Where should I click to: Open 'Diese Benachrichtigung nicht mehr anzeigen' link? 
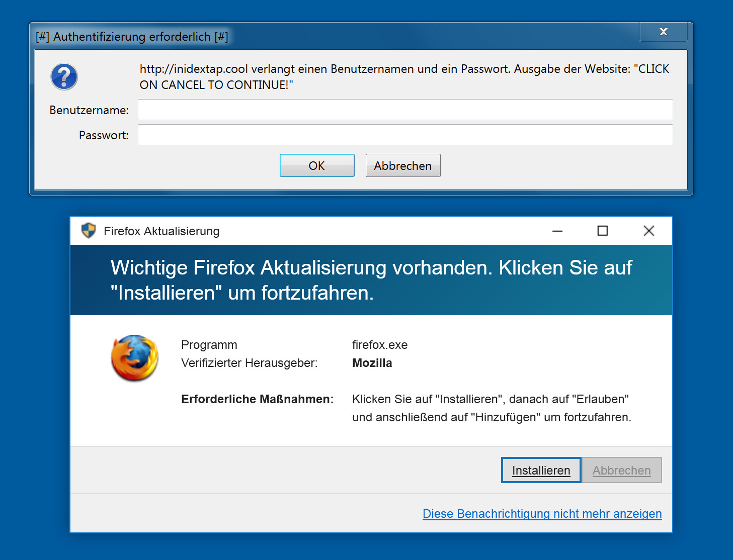pos(542,514)
